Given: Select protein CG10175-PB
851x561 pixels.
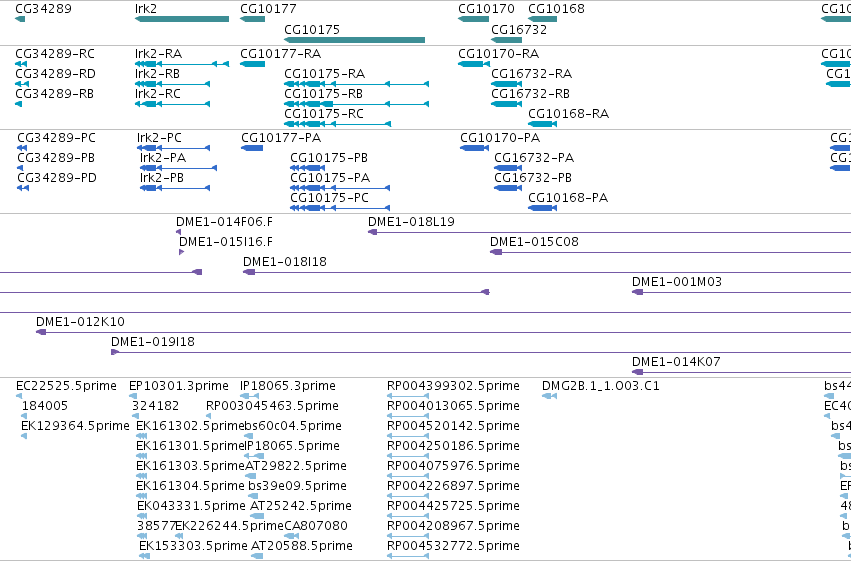Looking at the screenshot, I should point(308,168).
